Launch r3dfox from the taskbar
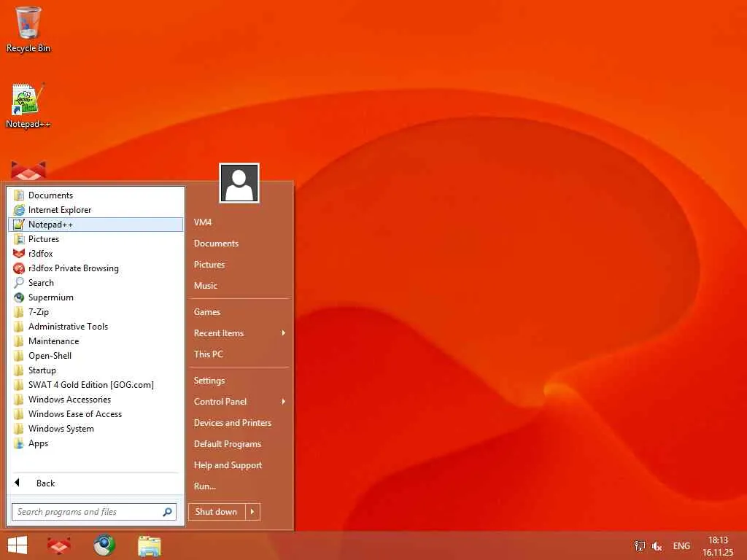Viewport: 747px width, 560px height. 59,545
